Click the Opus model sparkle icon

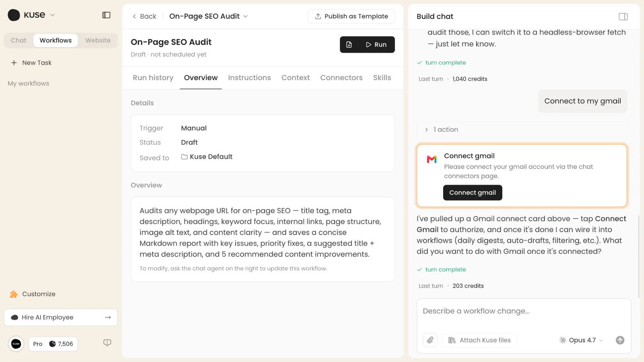[x=563, y=340]
